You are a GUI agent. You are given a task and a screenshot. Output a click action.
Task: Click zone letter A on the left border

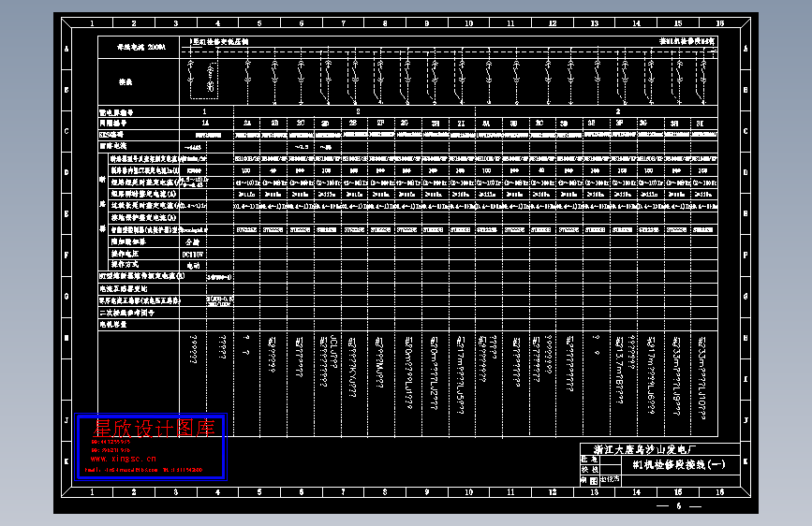pos(66,49)
